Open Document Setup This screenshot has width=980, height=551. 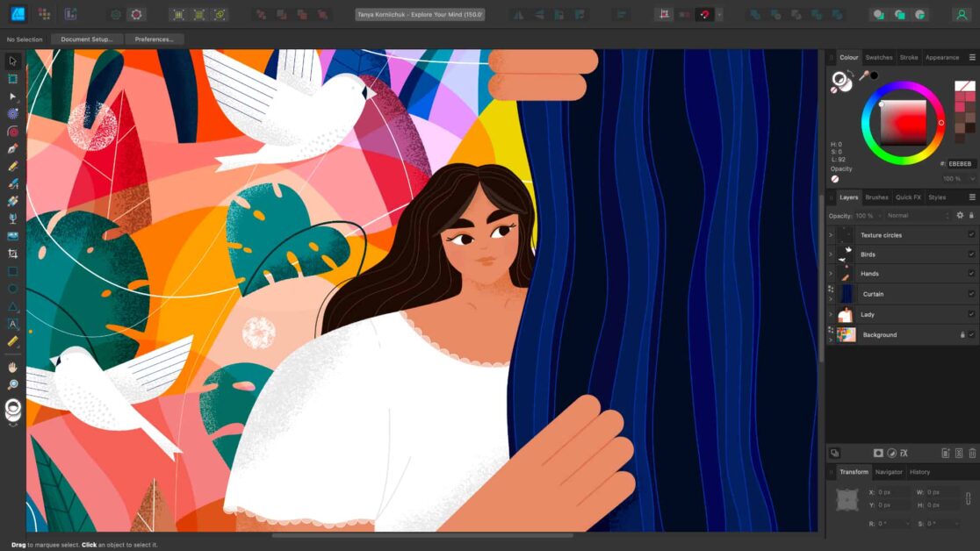[85, 39]
